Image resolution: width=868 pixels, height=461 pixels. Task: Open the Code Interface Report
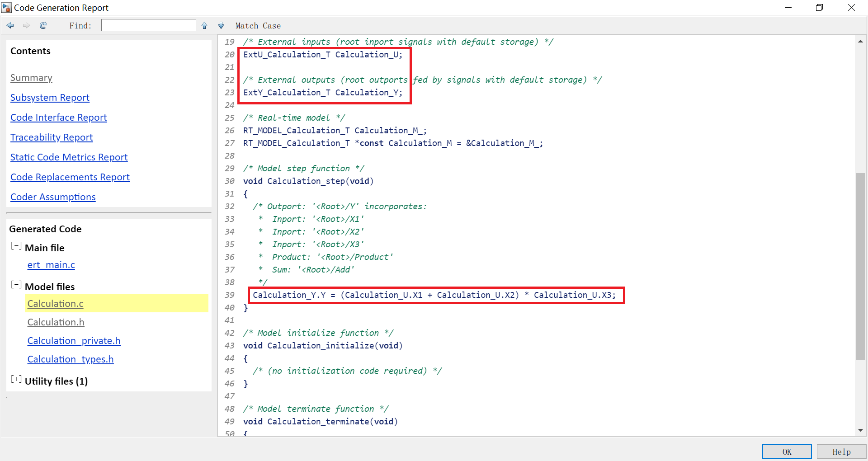(59, 118)
